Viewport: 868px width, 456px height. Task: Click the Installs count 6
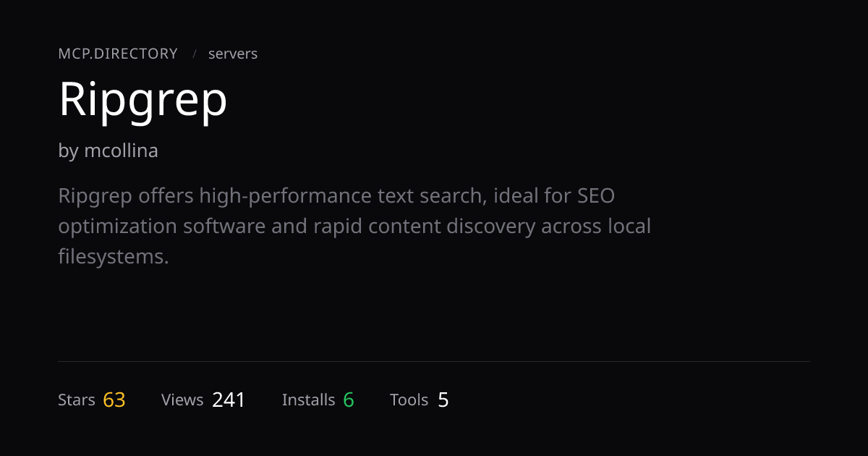click(x=349, y=400)
